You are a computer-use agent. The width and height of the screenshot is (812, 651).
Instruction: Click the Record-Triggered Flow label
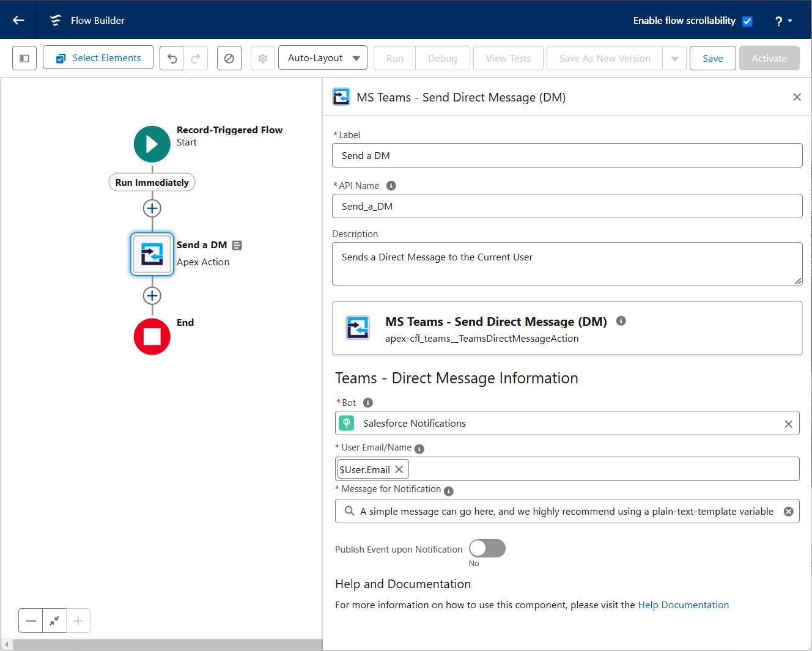230,130
